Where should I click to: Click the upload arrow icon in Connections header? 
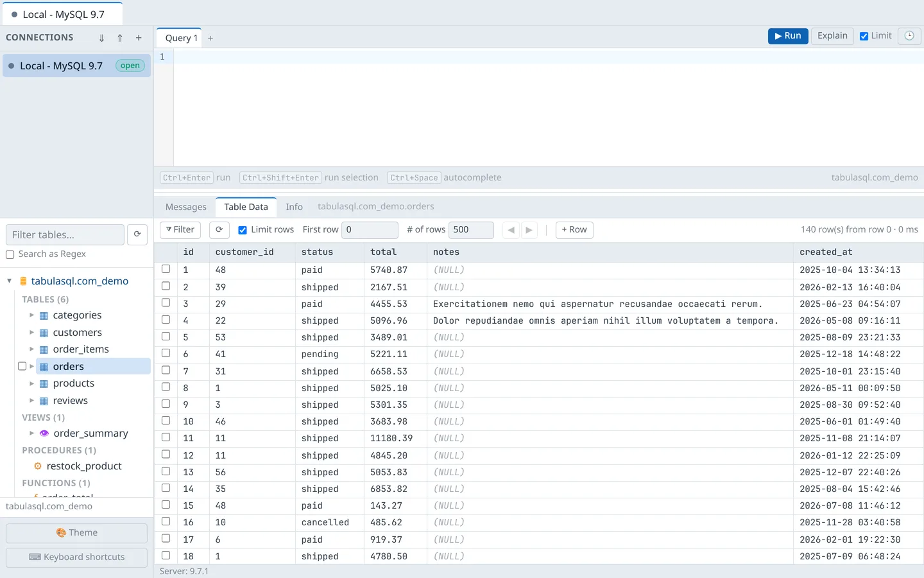pyautogui.click(x=120, y=38)
